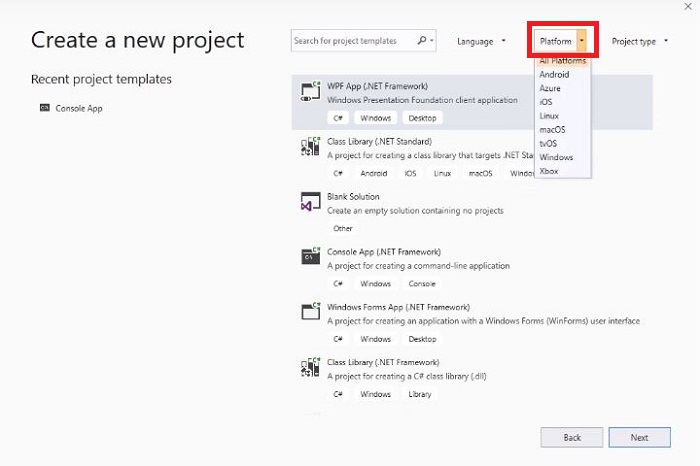Open the Language filter dropdown
This screenshot has width=700, height=466.
pyautogui.click(x=481, y=41)
